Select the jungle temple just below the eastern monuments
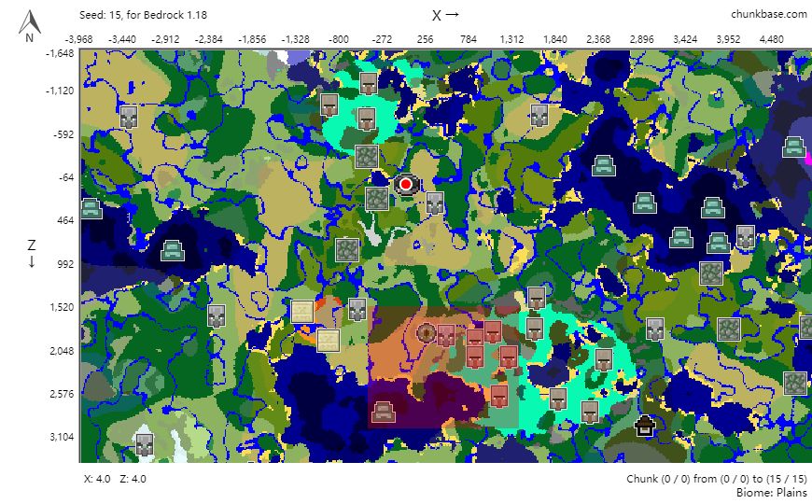Screen dimensions: 812x504 coord(711,273)
